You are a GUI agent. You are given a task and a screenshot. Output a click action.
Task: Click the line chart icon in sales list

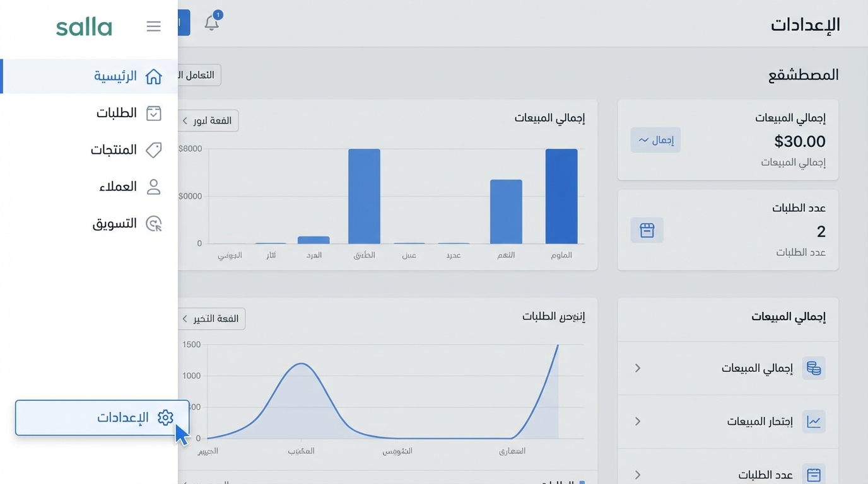pyautogui.click(x=814, y=422)
